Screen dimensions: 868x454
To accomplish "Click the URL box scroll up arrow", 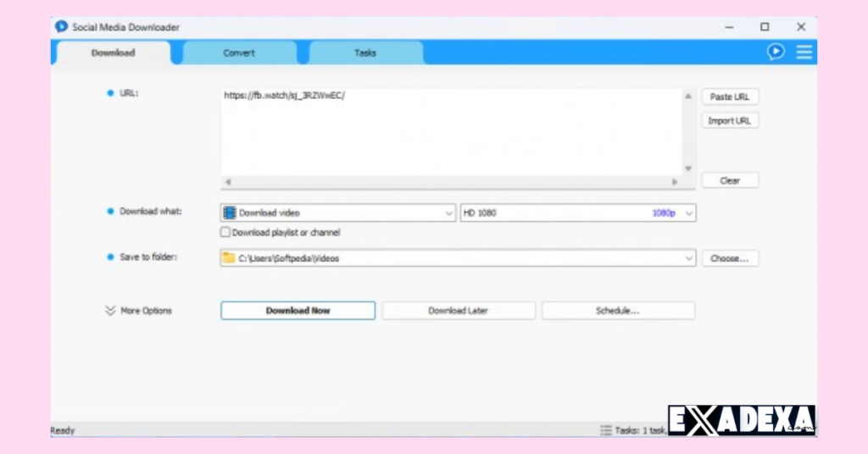I will point(688,97).
